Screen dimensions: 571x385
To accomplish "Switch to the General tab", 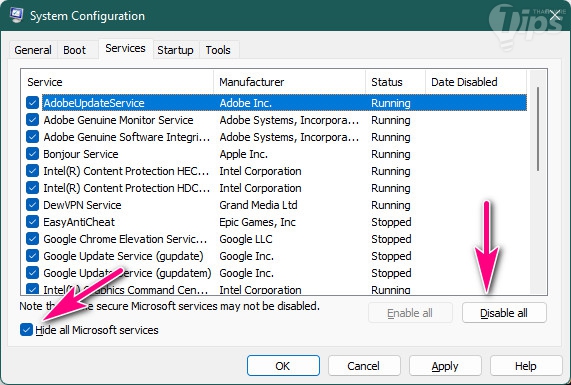I will [33, 50].
